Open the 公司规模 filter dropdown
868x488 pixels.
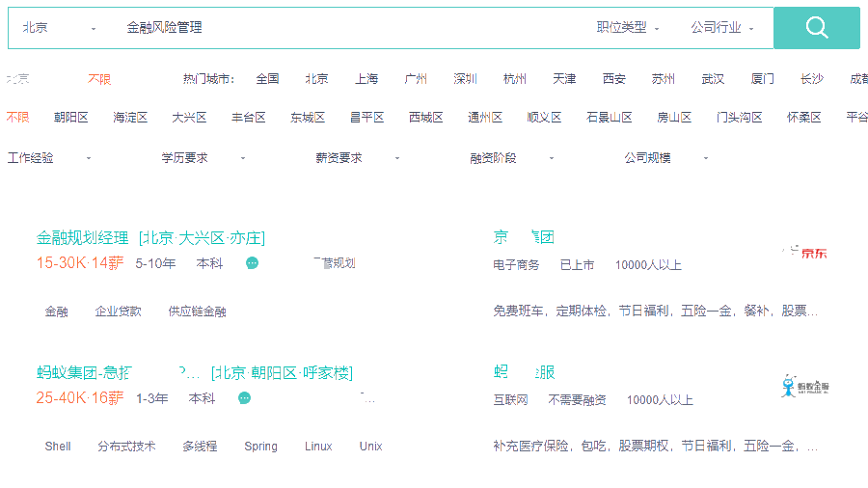[x=666, y=158]
